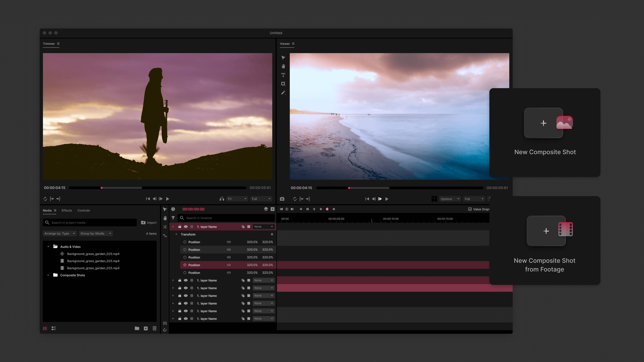Viewport: 644px width, 362px height.
Task: Open the Options dropdown in the Viewer
Action: (x=450, y=199)
